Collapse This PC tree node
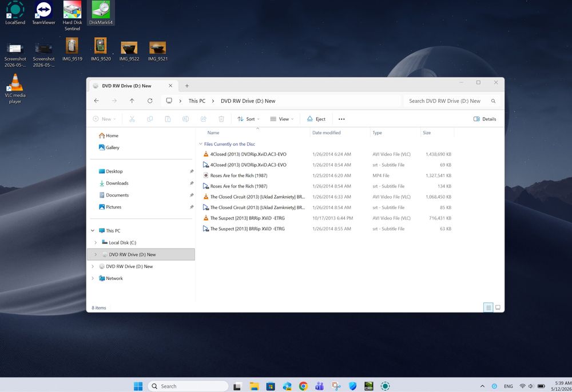The width and height of the screenshot is (572, 392). coord(93,231)
